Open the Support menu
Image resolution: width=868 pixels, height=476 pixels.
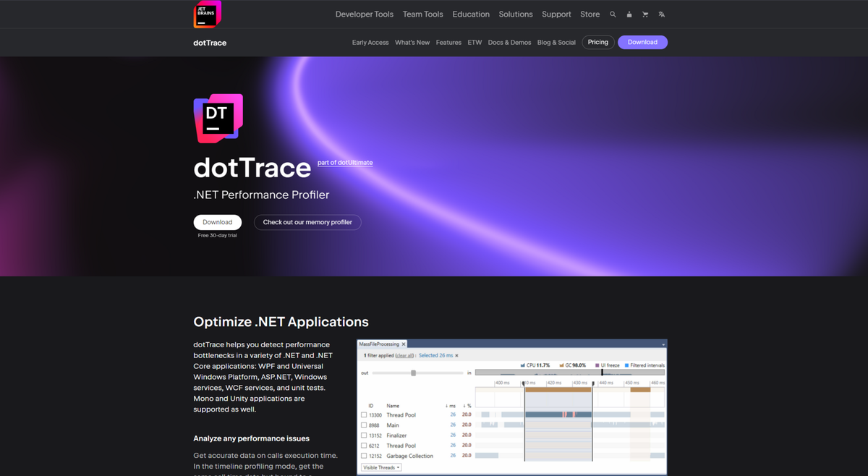(x=556, y=14)
